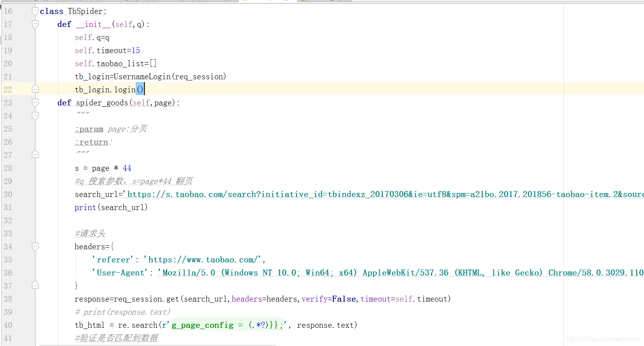This screenshot has width=644, height=346.
Task: Click the '#验证是否匹配到数据' comment
Action: (x=116, y=338)
